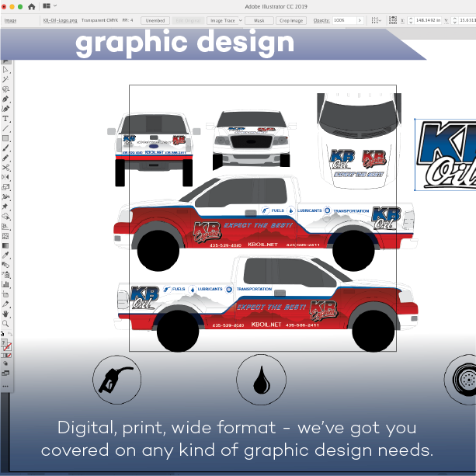Select the Magic Wand tool
The width and height of the screenshot is (476, 476).
click(5, 79)
